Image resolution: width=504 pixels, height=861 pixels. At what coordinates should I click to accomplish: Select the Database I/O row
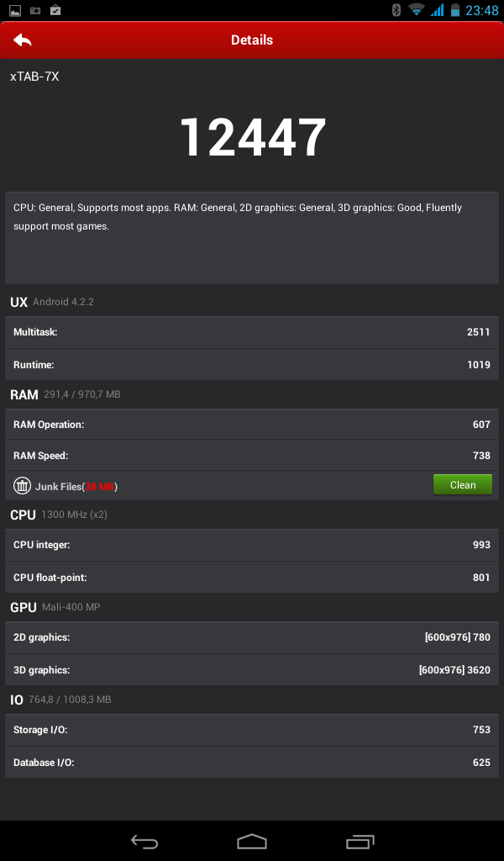[x=252, y=762]
